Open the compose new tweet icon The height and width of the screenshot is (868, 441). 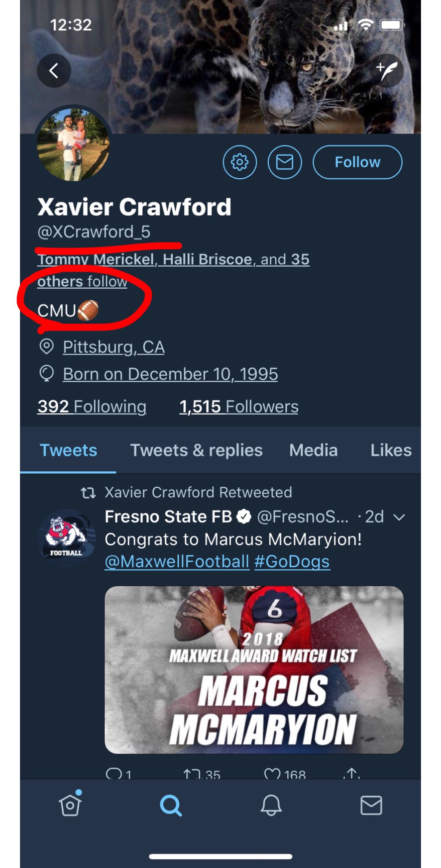pos(387,71)
